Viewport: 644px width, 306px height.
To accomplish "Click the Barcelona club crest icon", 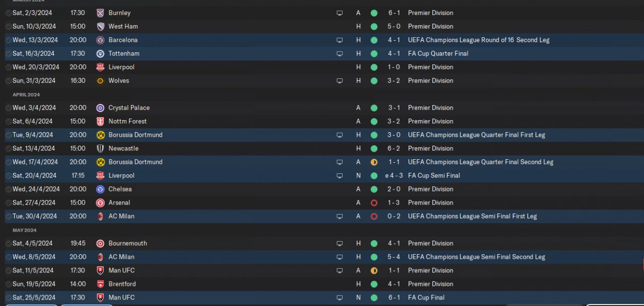I will (100, 40).
